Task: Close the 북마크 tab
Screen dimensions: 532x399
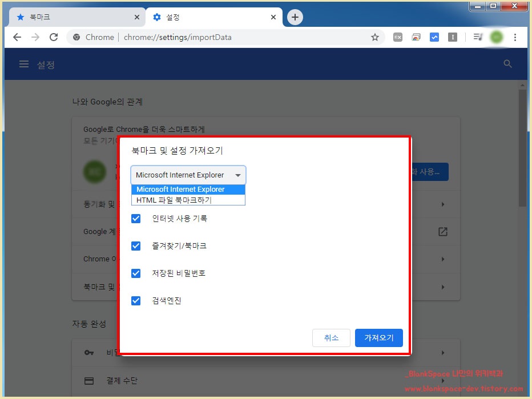Action: (x=137, y=17)
